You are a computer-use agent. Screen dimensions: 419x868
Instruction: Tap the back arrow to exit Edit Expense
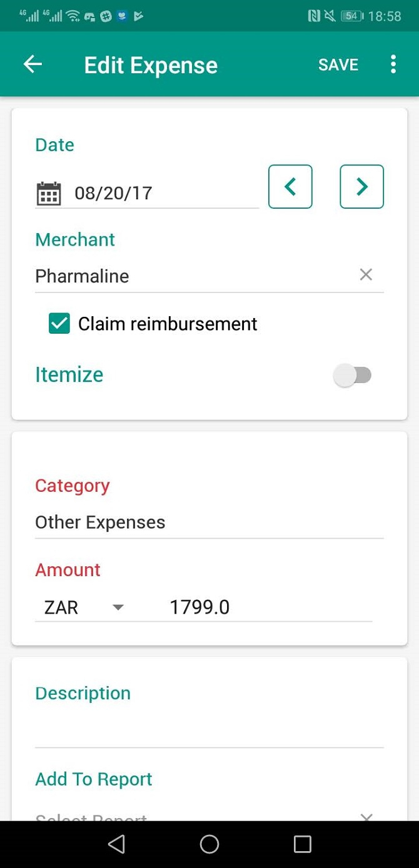33,64
